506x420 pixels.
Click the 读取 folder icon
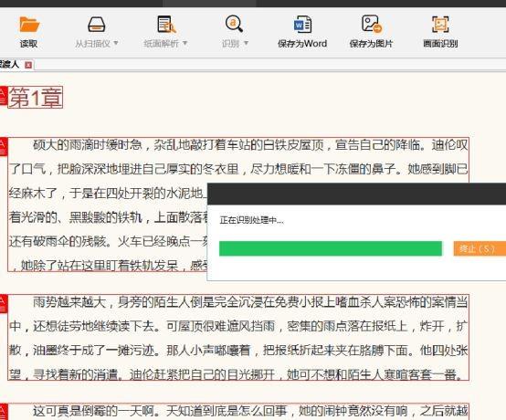29,25
